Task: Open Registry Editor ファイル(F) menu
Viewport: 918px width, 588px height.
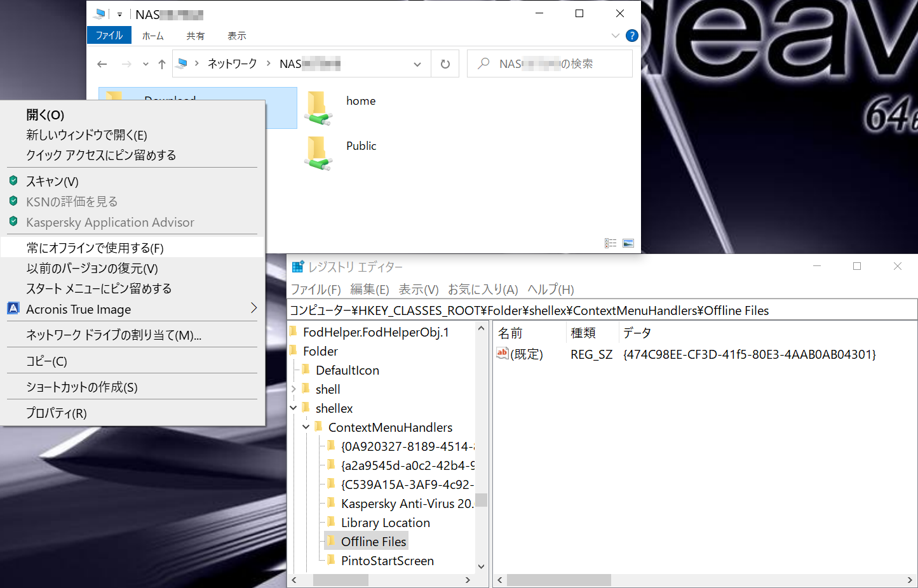Action: coord(316,290)
